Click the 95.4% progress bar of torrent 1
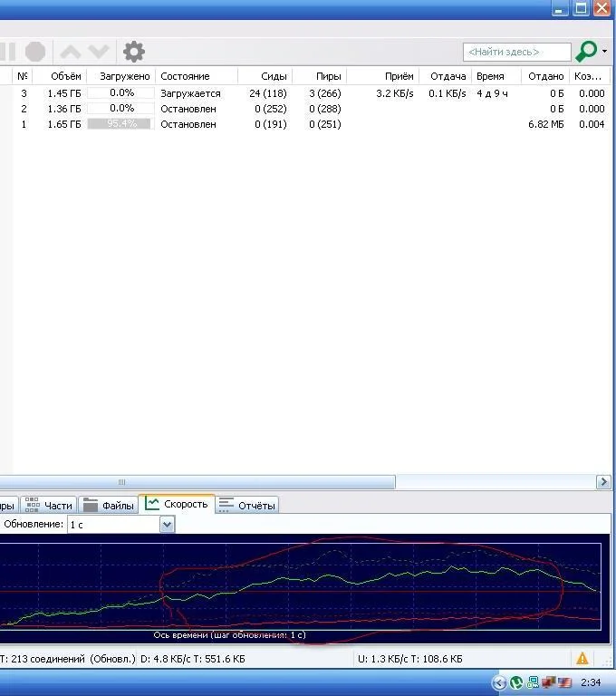616x696 pixels. pyautogui.click(x=120, y=124)
